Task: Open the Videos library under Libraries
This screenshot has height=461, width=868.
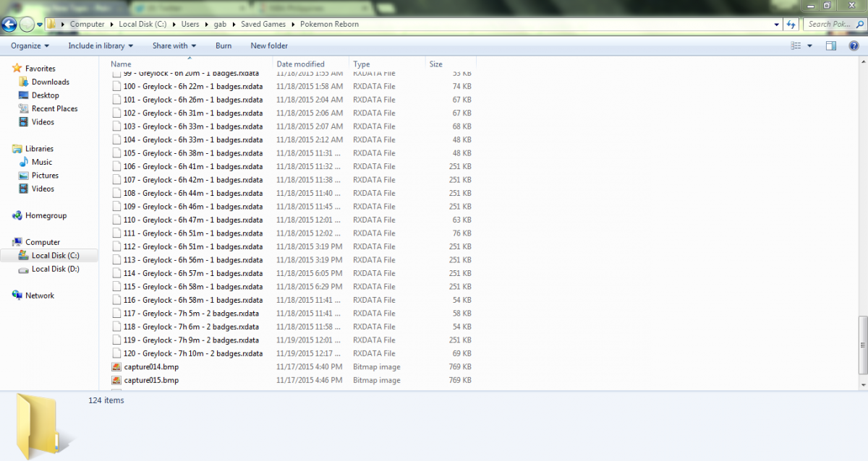Action: click(x=43, y=189)
